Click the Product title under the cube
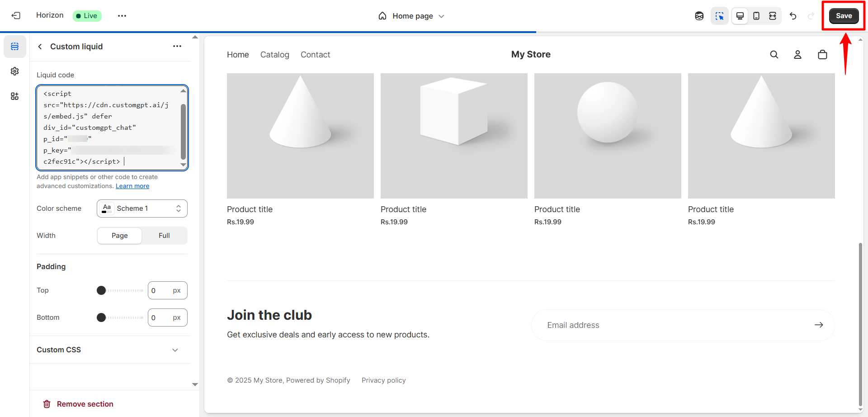 click(403, 209)
